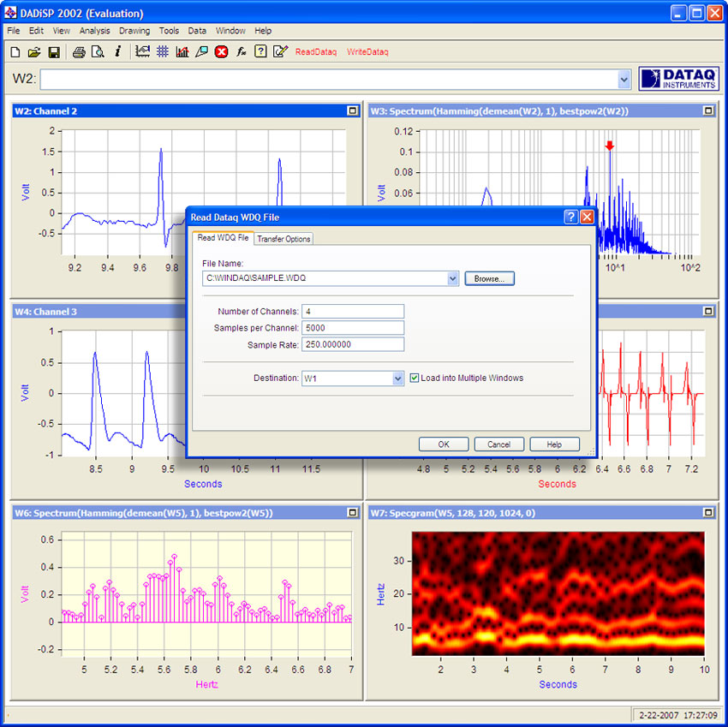Image resolution: width=728 pixels, height=727 pixels.
Task: Click the Volt label in W2 window
Action: click(x=26, y=192)
